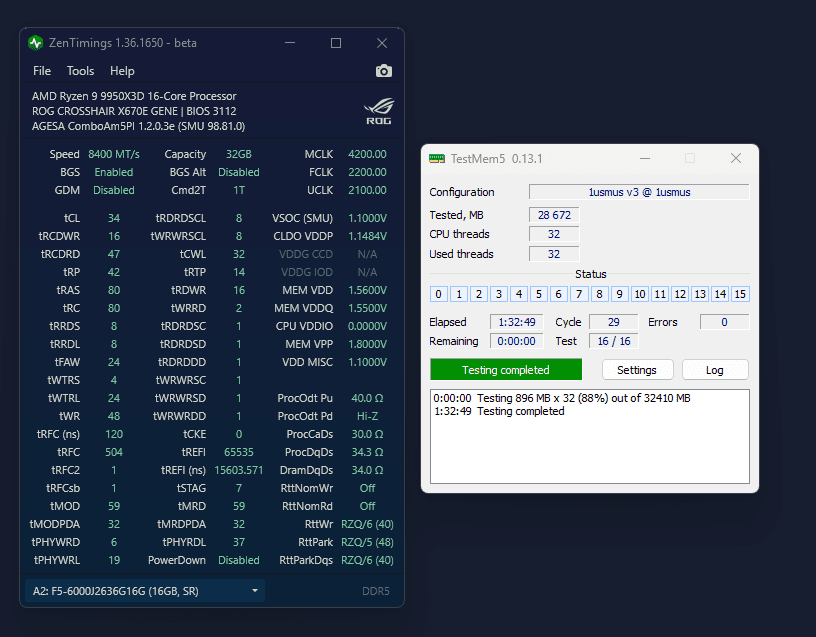Select thread status box 0
This screenshot has height=637, width=816.
pos(439,294)
